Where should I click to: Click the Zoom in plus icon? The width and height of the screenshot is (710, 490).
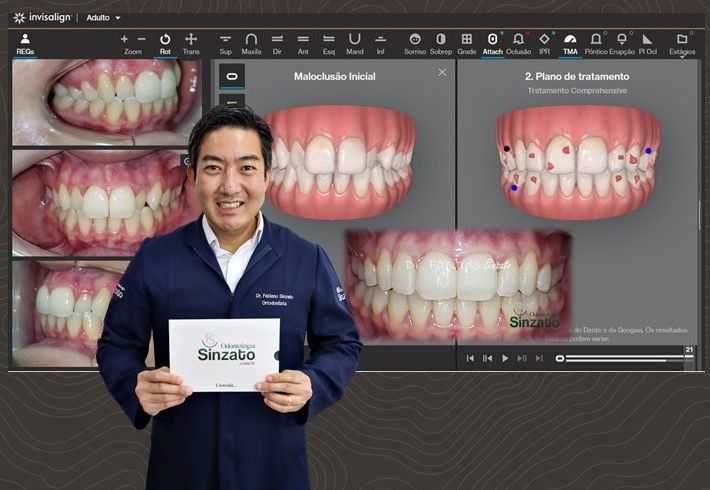(125, 39)
